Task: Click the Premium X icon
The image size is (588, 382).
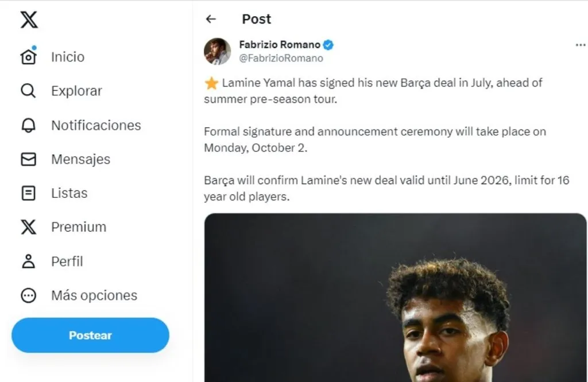Action: pyautogui.click(x=28, y=227)
